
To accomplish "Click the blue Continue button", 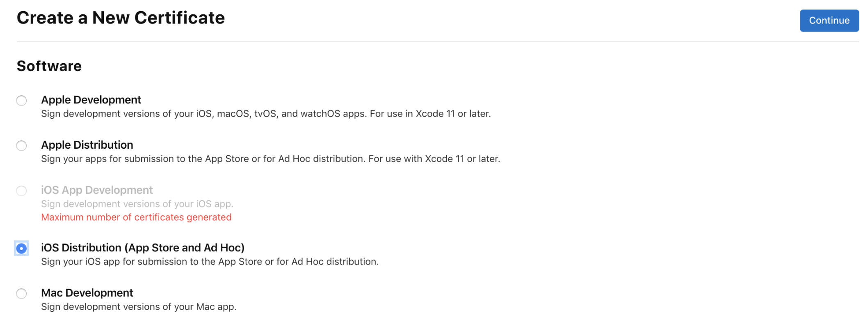I will [x=829, y=21].
